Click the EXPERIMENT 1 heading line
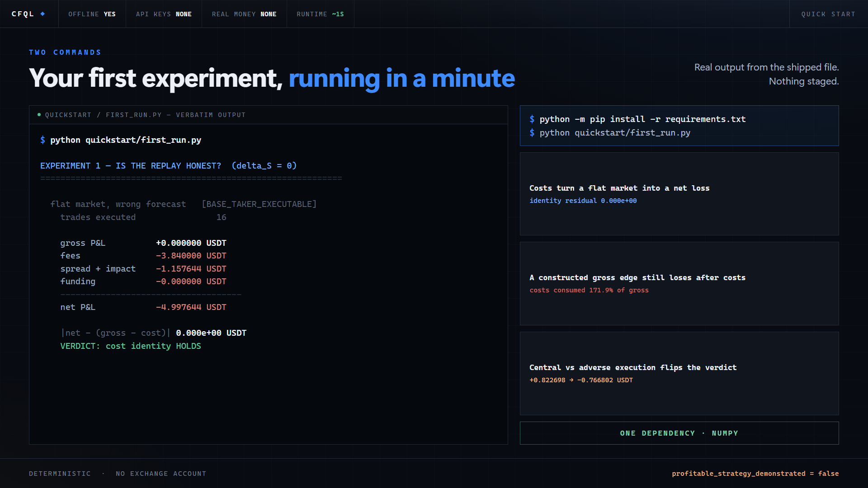The width and height of the screenshot is (868, 488). (x=169, y=166)
